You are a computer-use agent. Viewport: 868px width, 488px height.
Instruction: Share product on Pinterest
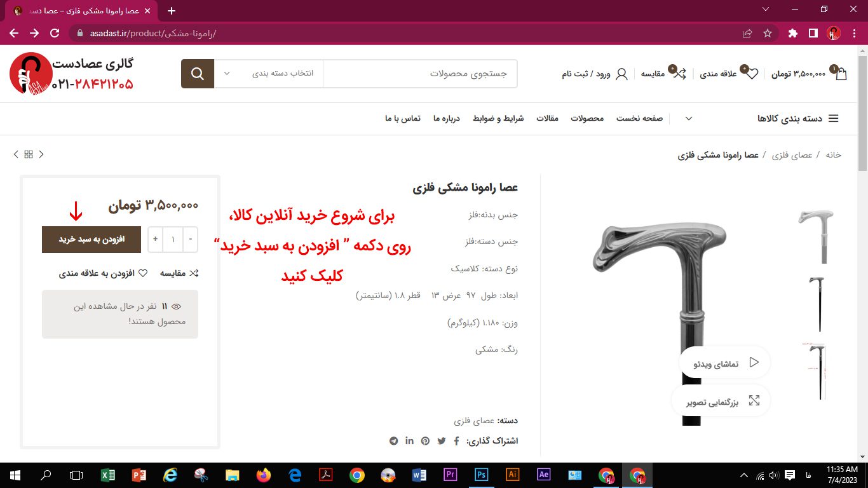pyautogui.click(x=425, y=441)
